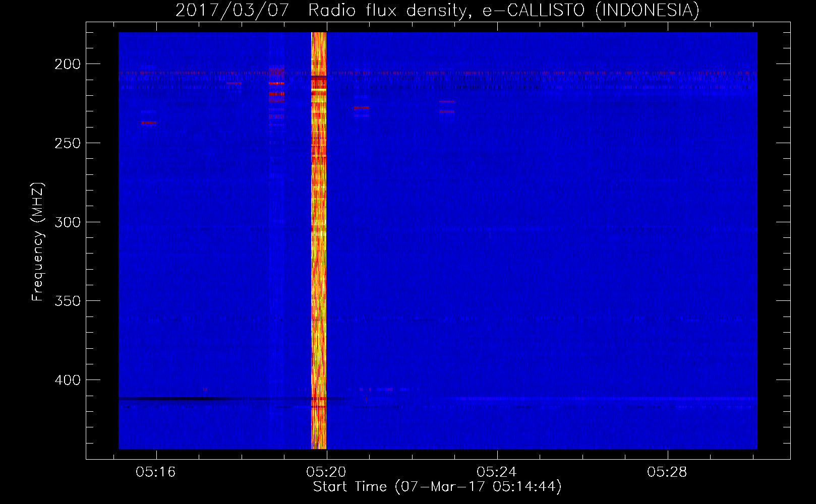The image size is (816, 504).
Task: Click the bright yellow burst near 05:20
Action: click(x=319, y=240)
